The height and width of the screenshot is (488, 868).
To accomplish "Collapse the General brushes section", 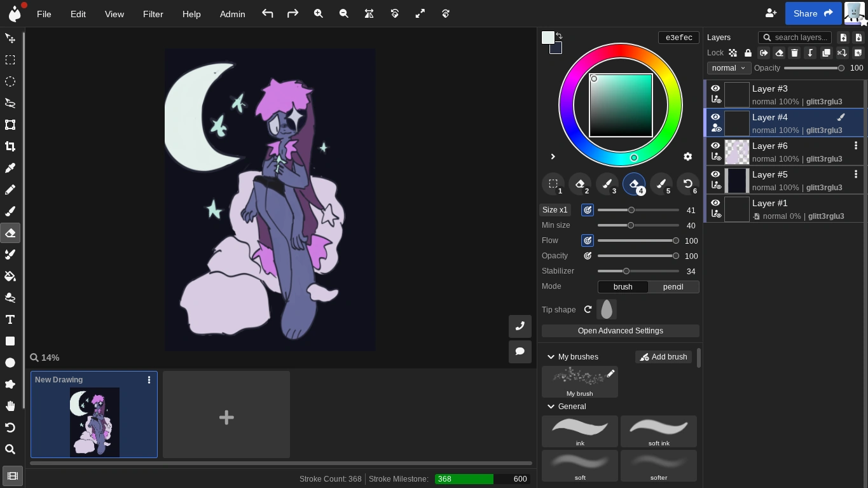I will [x=551, y=406].
